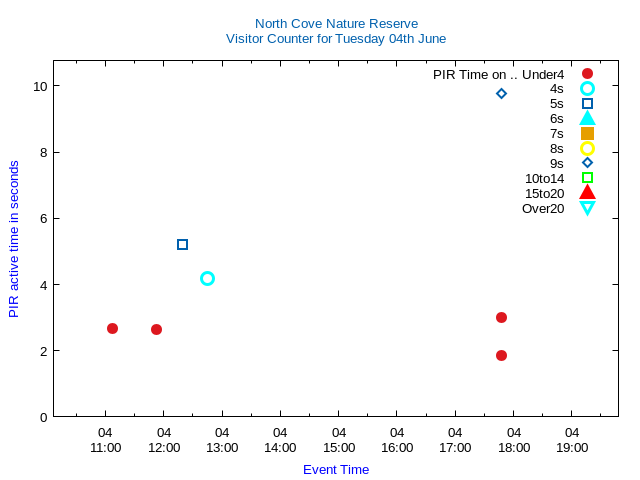Select the 5s blue square legend marker

(587, 104)
